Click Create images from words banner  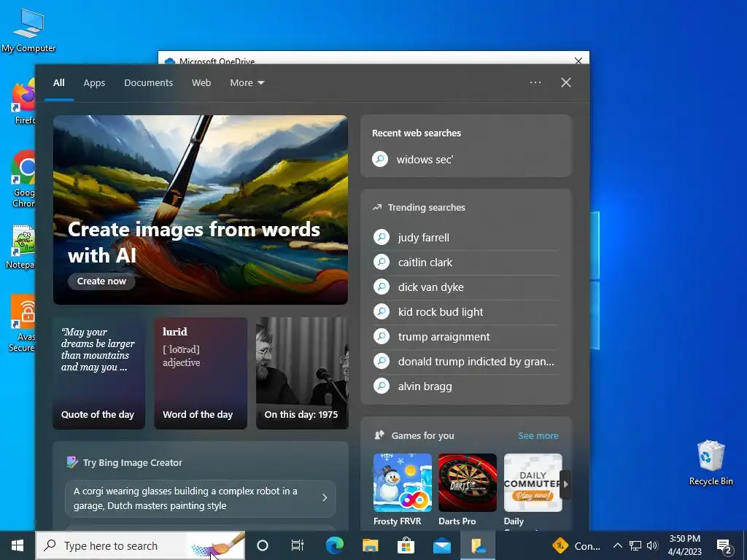click(200, 210)
